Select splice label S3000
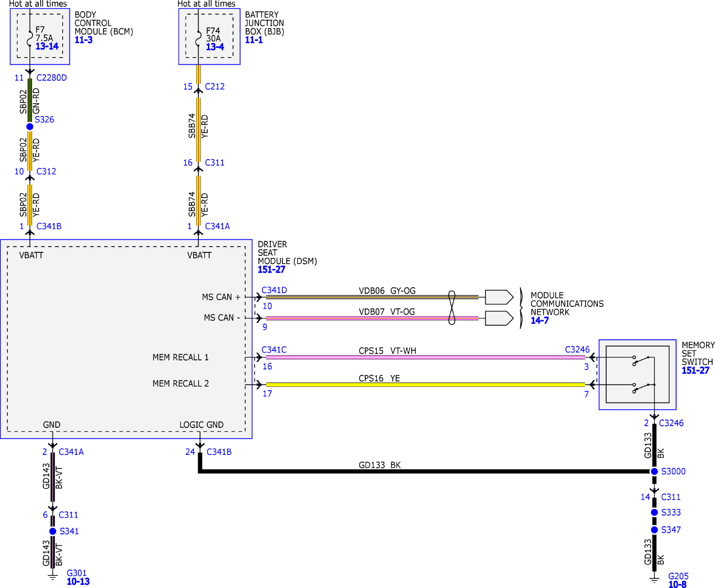The width and height of the screenshot is (715, 588). pyautogui.click(x=673, y=472)
